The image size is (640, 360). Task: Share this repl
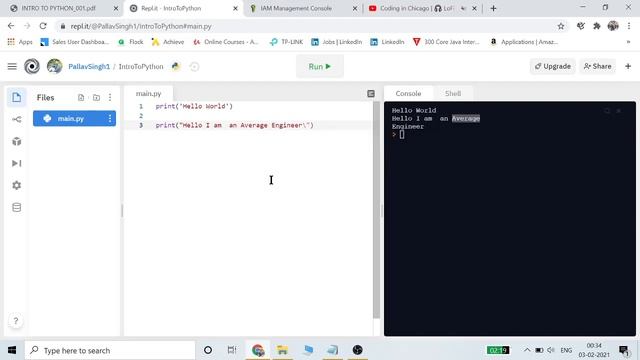click(597, 66)
